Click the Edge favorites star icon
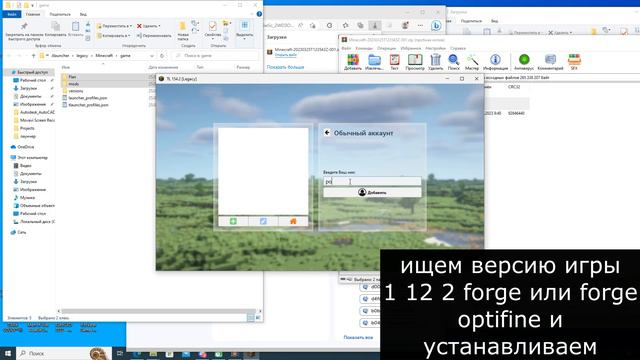 coord(345,25)
